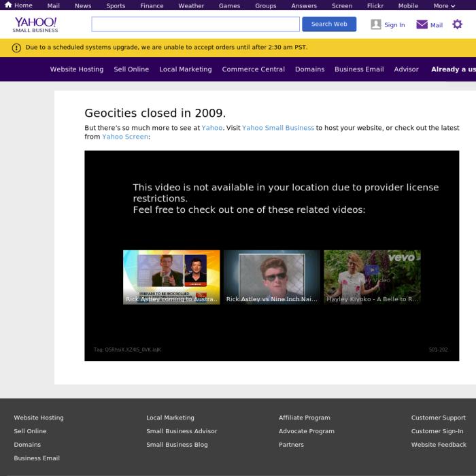Open News in the top navigation bar

tap(83, 5)
